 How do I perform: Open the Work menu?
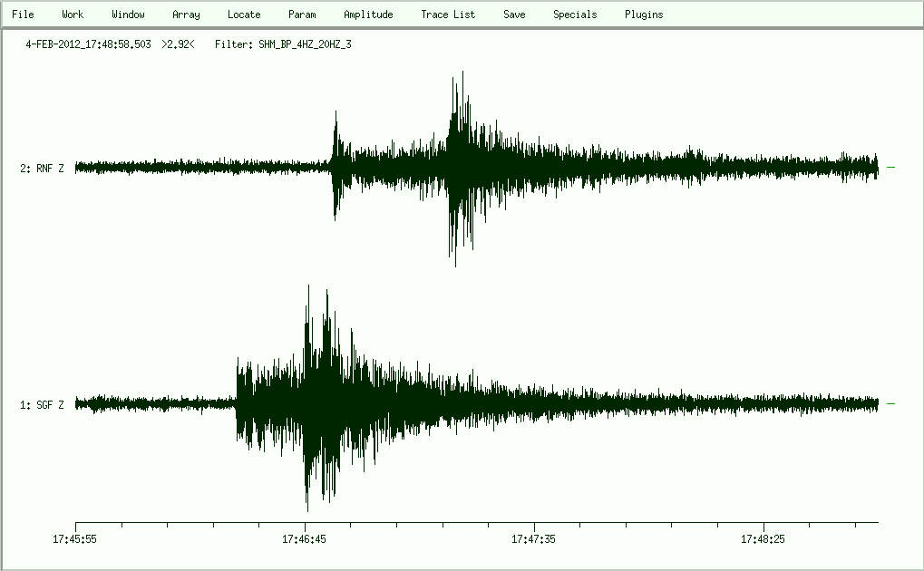[73, 15]
